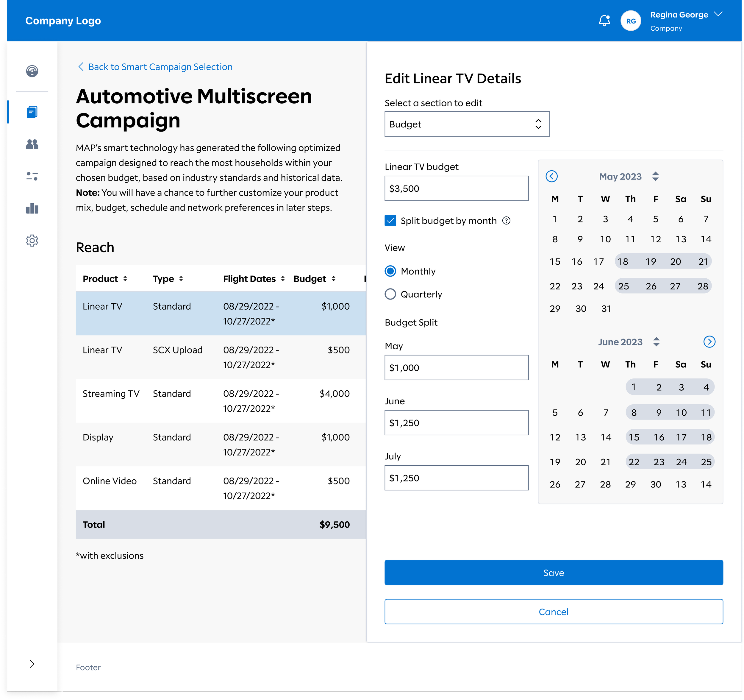The height and width of the screenshot is (700, 744).
Task: Edit the May budget split field
Action: 456,368
